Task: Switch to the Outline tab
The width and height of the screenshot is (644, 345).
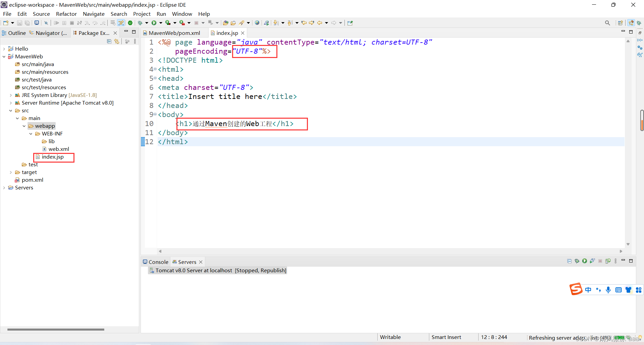Action: click(14, 33)
